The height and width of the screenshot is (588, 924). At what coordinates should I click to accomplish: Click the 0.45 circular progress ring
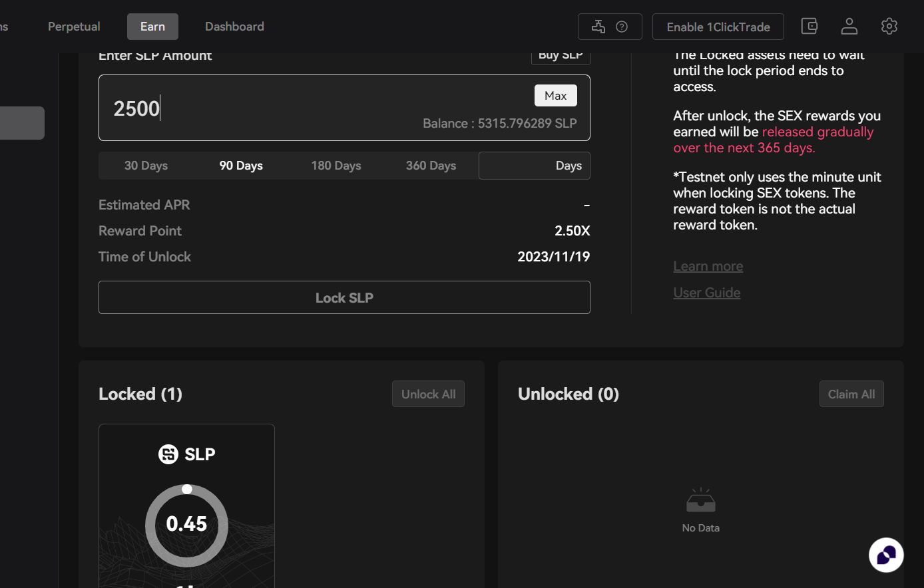[186, 525]
